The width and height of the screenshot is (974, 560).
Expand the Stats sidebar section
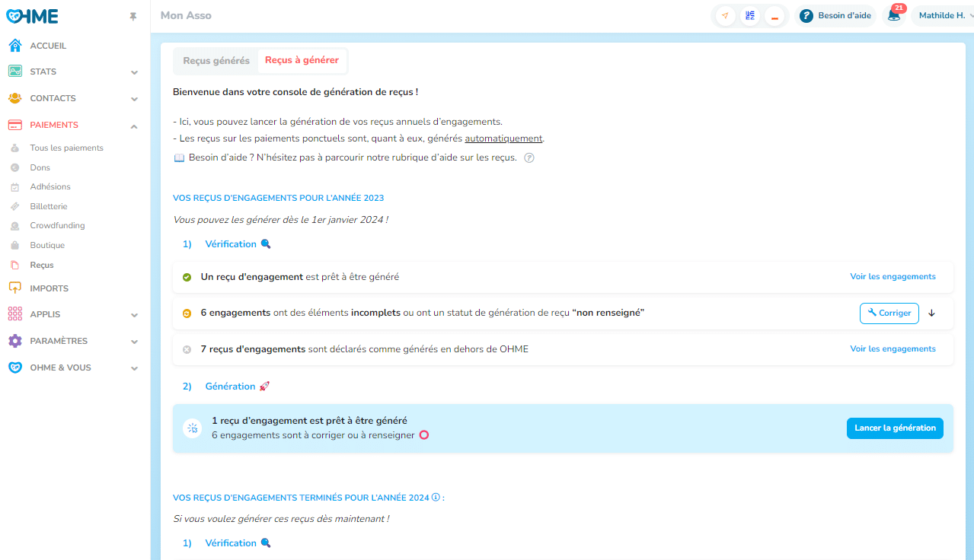[134, 72]
